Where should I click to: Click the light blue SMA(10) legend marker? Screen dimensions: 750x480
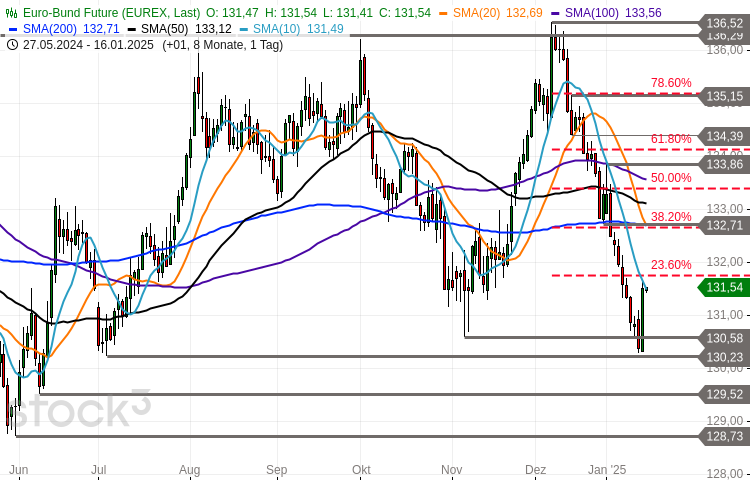244,29
